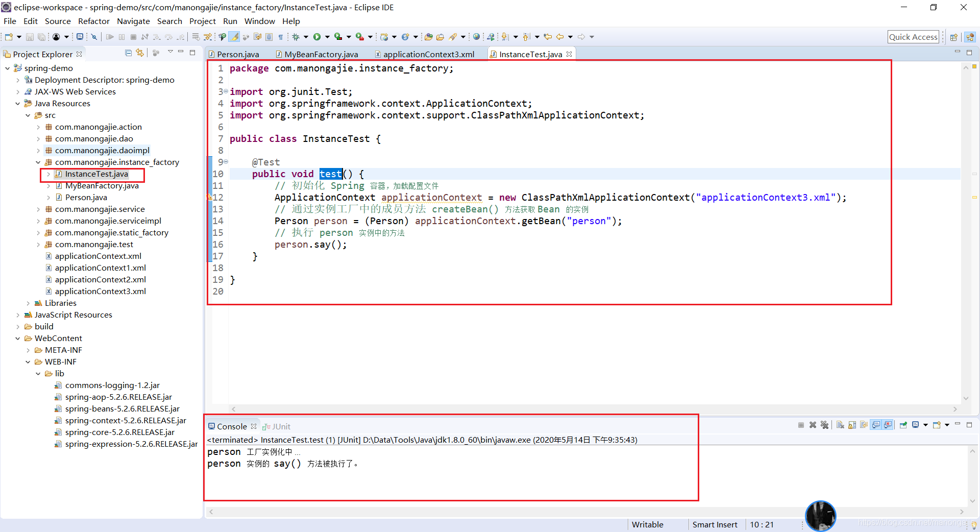
Task: Click the Back navigation arrow
Action: point(560,37)
